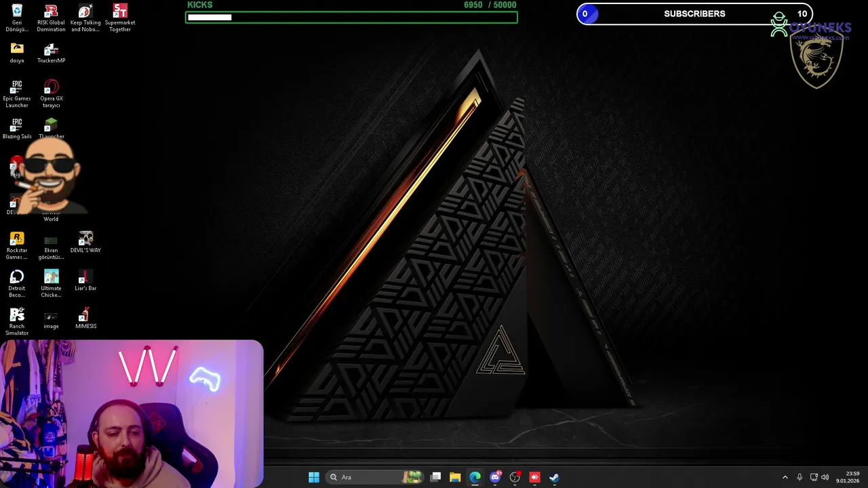Open Task View on the taskbar
The width and height of the screenshot is (868, 488).
(436, 477)
